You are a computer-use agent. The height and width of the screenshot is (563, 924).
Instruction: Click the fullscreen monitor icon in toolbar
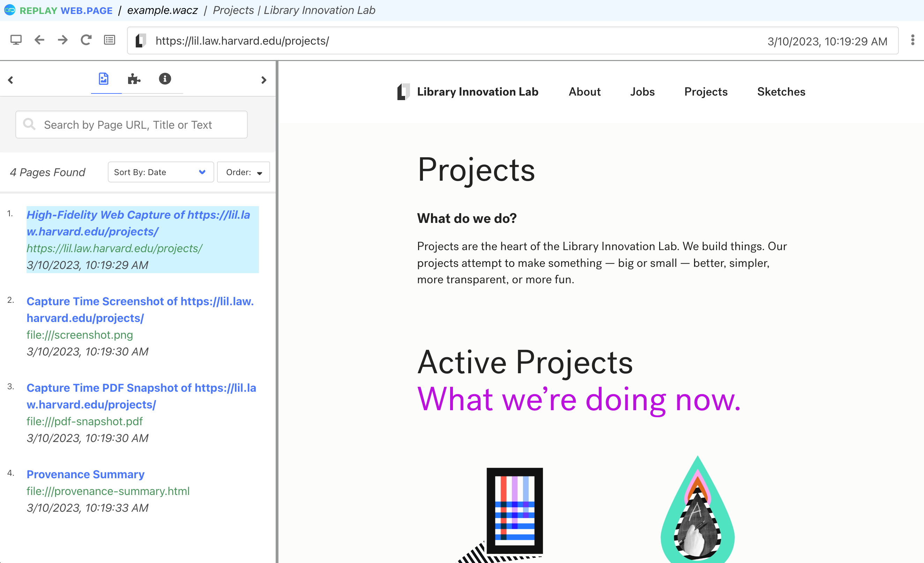click(16, 40)
